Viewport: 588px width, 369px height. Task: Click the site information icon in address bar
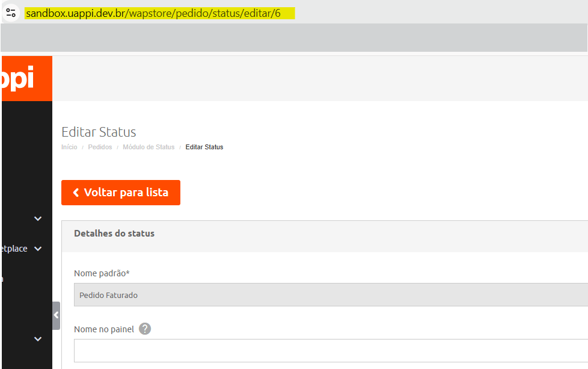(x=11, y=13)
